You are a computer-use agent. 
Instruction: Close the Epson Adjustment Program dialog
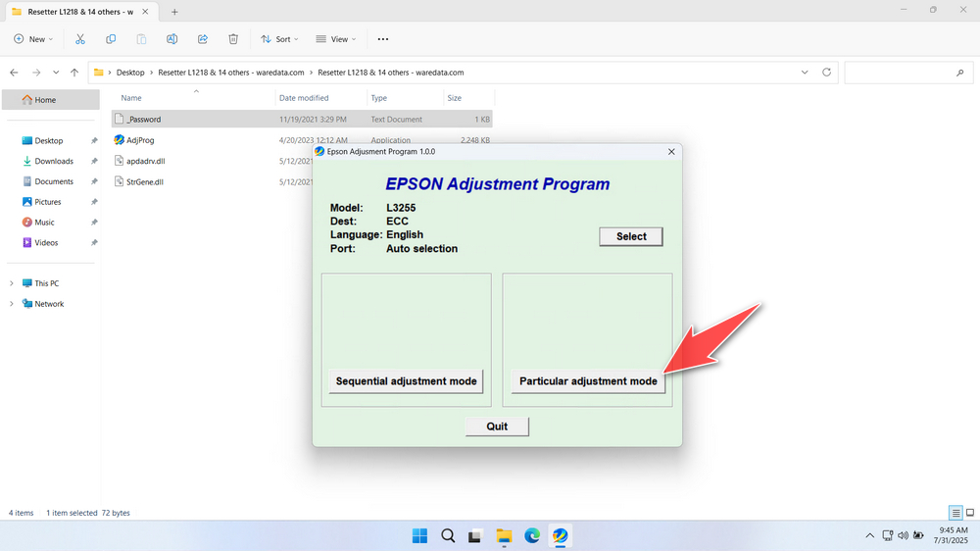pyautogui.click(x=671, y=151)
